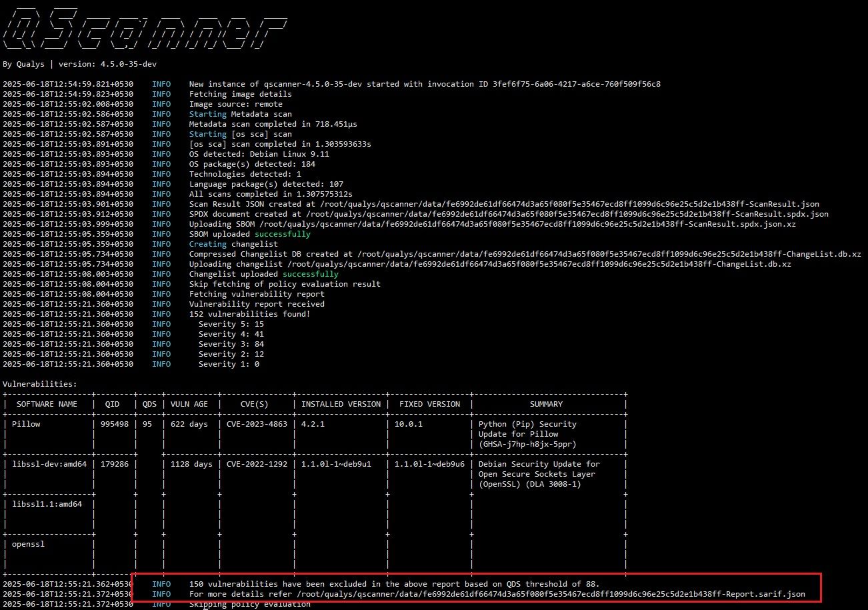Viewport: 868px width, 610px height.
Task: Click the 'SOFTWARE NAME' column header
Action: coord(47,404)
